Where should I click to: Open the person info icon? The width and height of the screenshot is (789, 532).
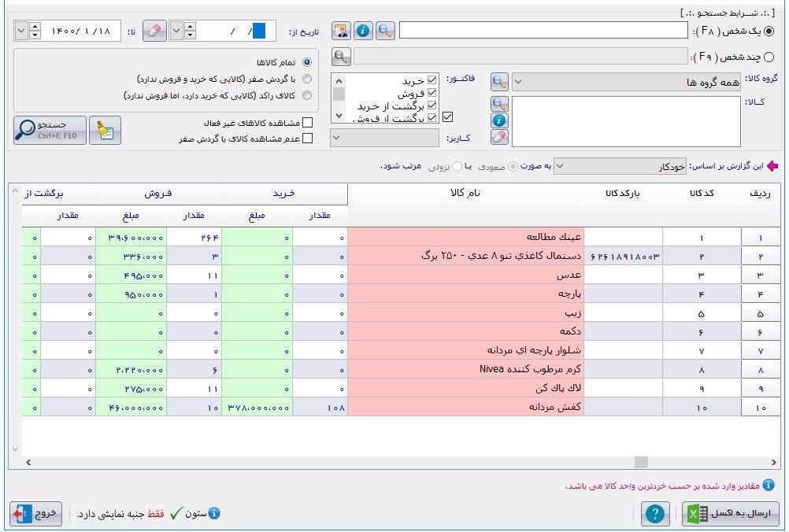click(x=363, y=31)
